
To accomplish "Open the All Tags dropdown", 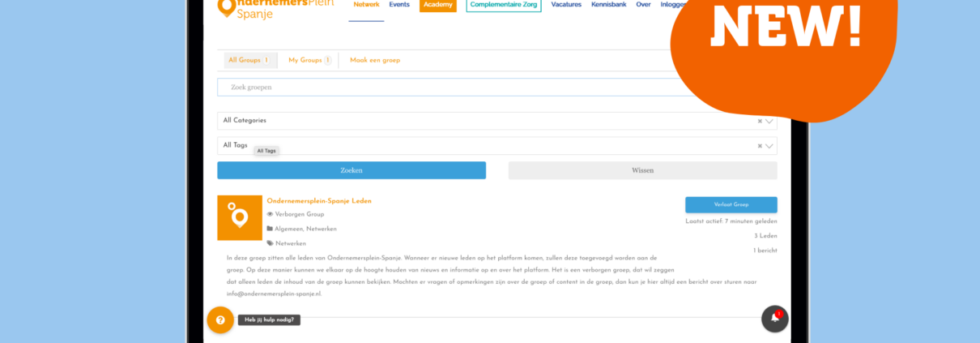I will point(496,145).
